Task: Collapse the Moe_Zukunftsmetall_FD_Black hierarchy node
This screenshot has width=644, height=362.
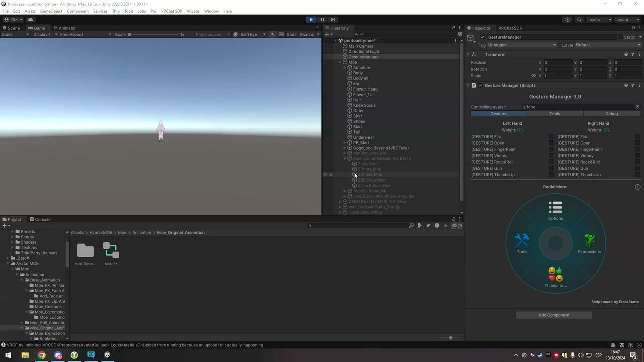Action: point(345,158)
